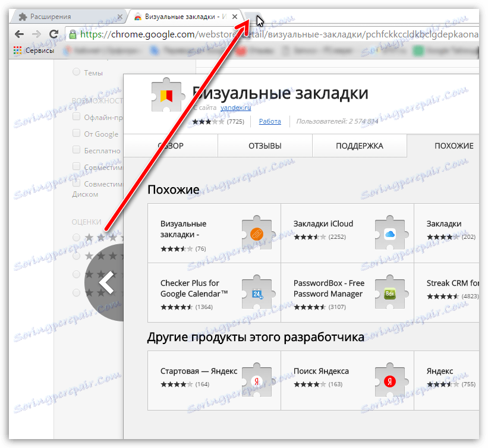Go back using the browser back arrow

point(19,34)
